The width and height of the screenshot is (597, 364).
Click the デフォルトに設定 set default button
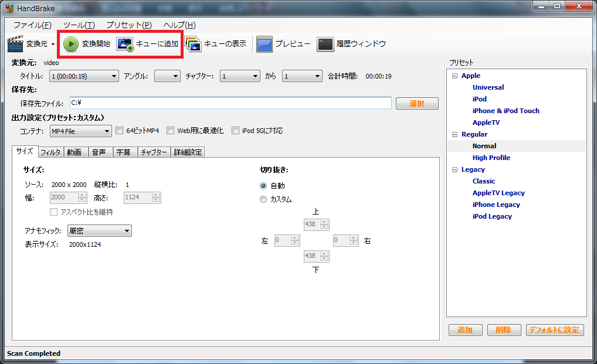tap(554, 330)
